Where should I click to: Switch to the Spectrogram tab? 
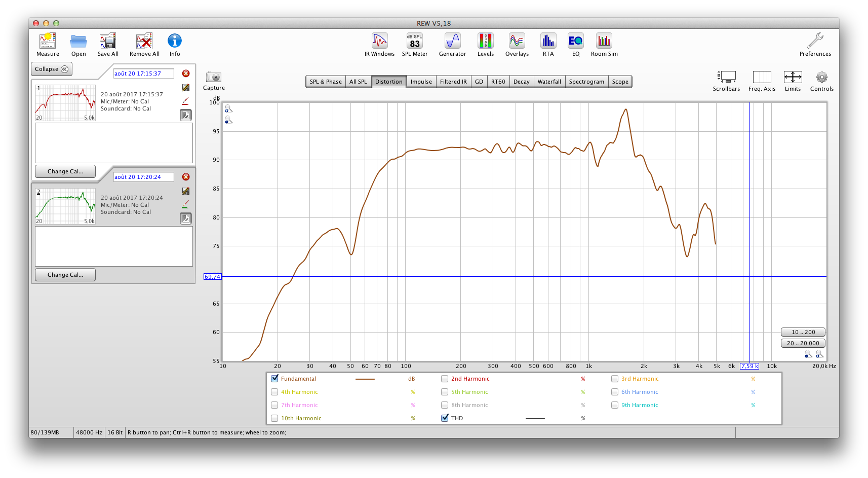586,82
